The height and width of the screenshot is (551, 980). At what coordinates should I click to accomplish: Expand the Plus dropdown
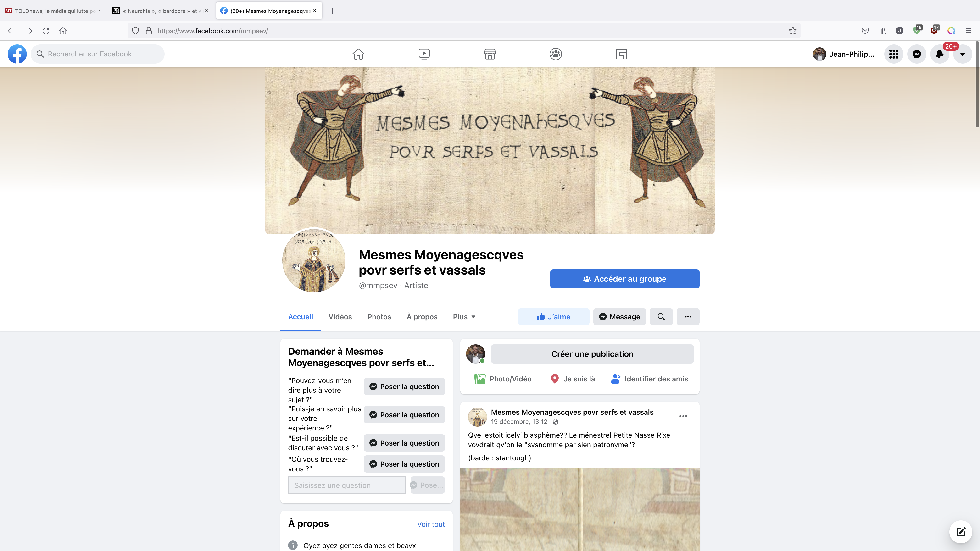coord(464,317)
